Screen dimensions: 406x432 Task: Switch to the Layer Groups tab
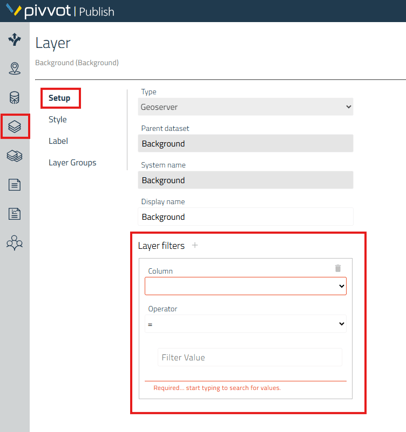pyautogui.click(x=72, y=162)
